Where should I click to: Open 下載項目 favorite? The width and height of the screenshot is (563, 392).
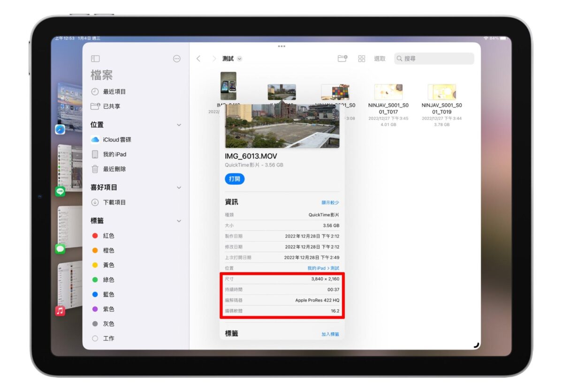(109, 203)
